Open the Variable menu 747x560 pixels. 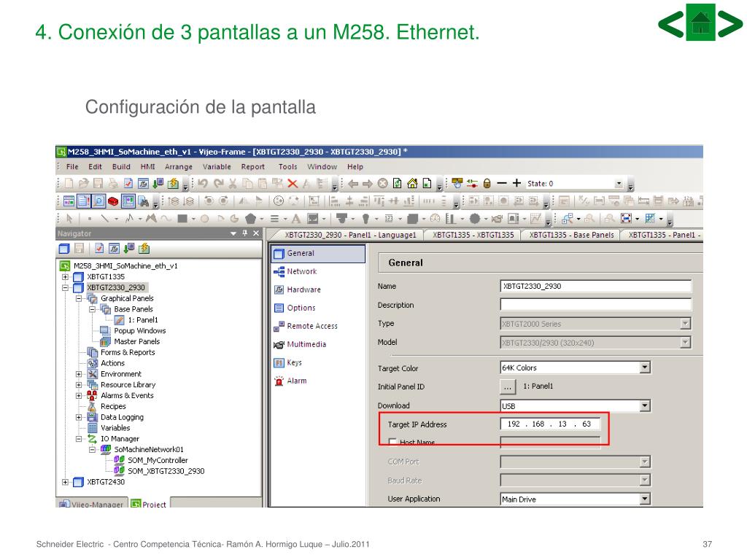(x=217, y=167)
